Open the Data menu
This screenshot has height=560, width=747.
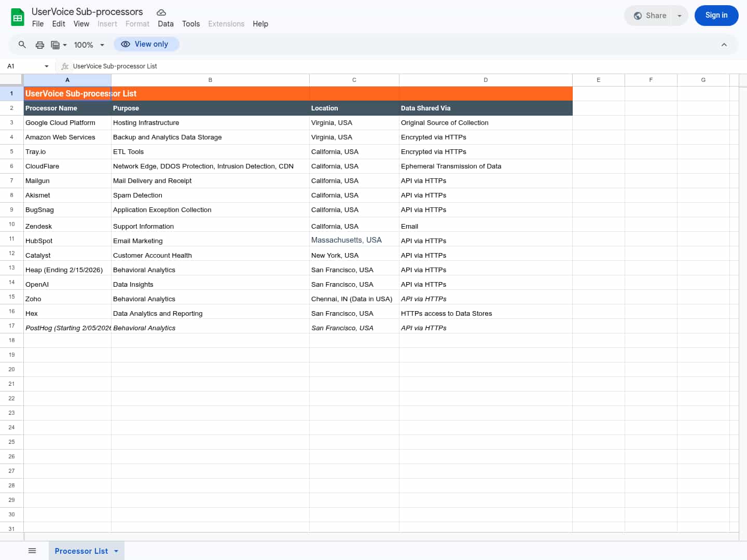(x=165, y=24)
